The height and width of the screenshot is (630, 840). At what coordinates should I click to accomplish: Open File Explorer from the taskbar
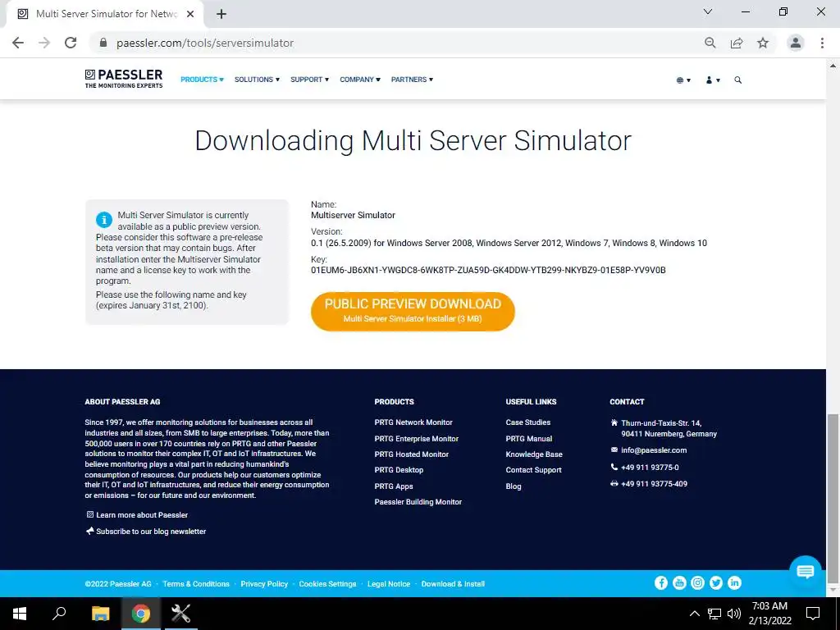click(x=100, y=614)
